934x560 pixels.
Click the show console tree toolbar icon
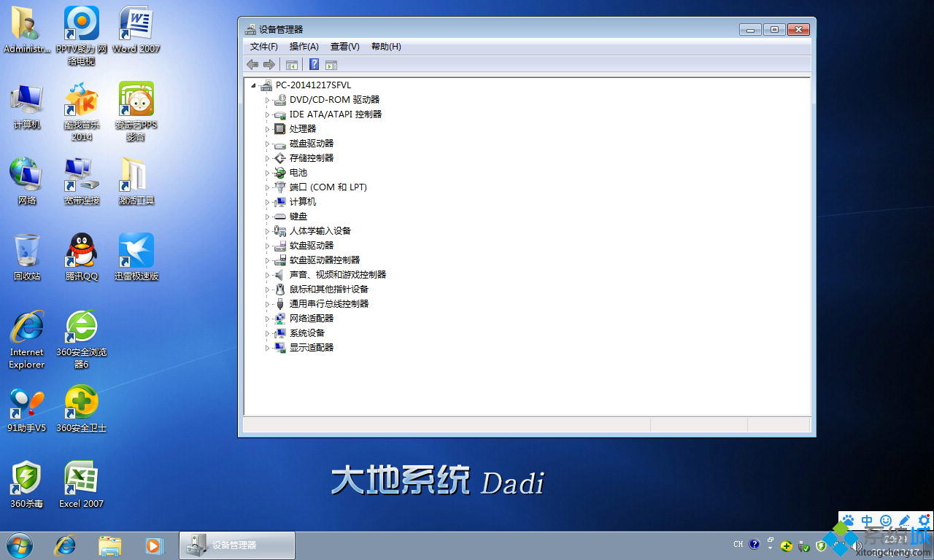292,64
